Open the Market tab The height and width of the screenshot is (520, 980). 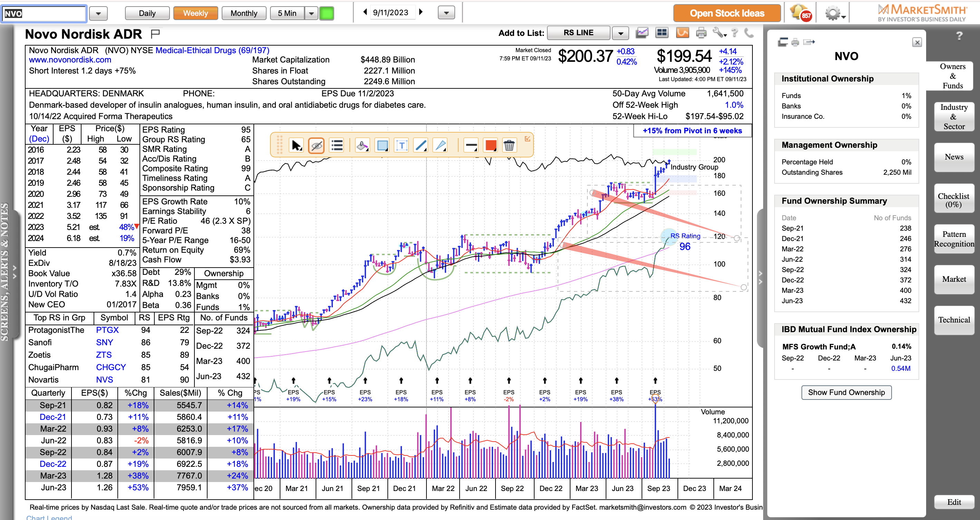click(x=954, y=279)
